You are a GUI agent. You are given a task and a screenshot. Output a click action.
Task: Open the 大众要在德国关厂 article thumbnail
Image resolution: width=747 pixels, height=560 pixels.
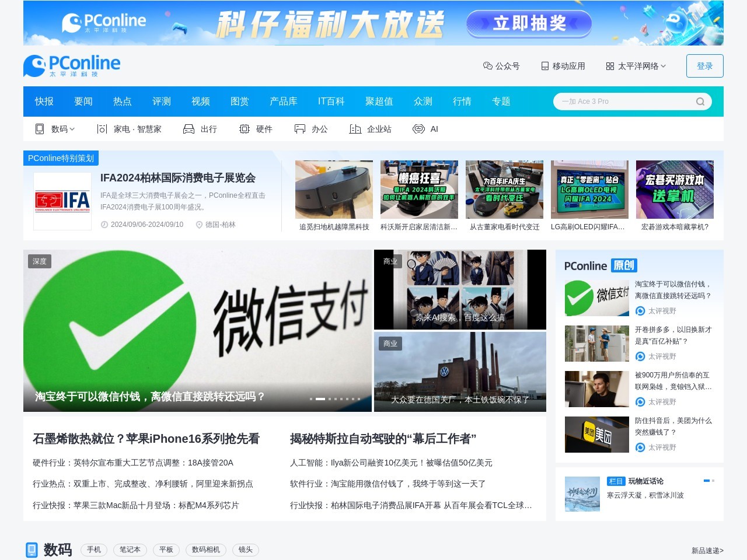coord(460,372)
